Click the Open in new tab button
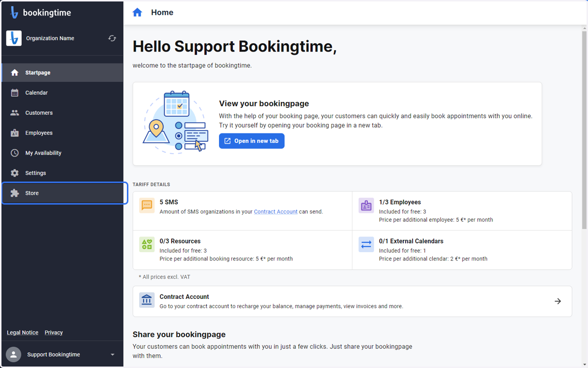The height and width of the screenshot is (368, 588). tap(252, 141)
